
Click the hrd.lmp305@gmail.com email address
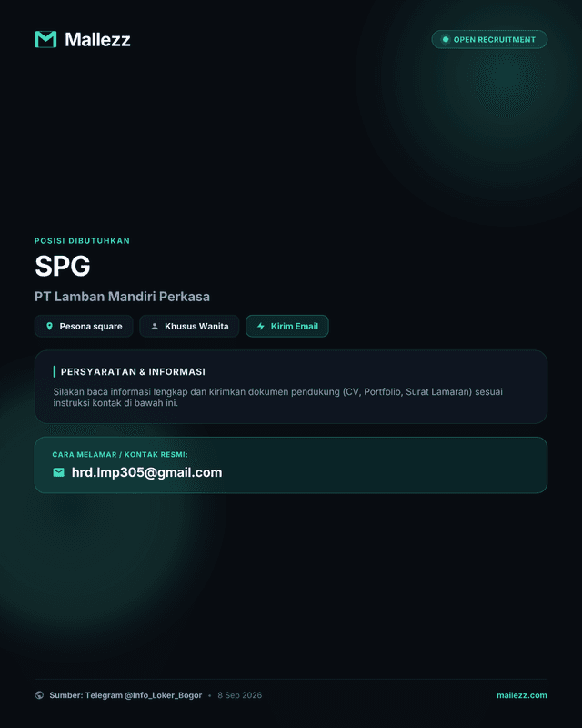point(146,472)
